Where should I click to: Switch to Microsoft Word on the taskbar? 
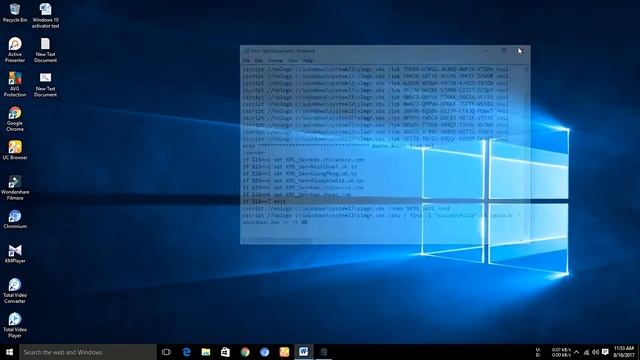tap(304, 352)
